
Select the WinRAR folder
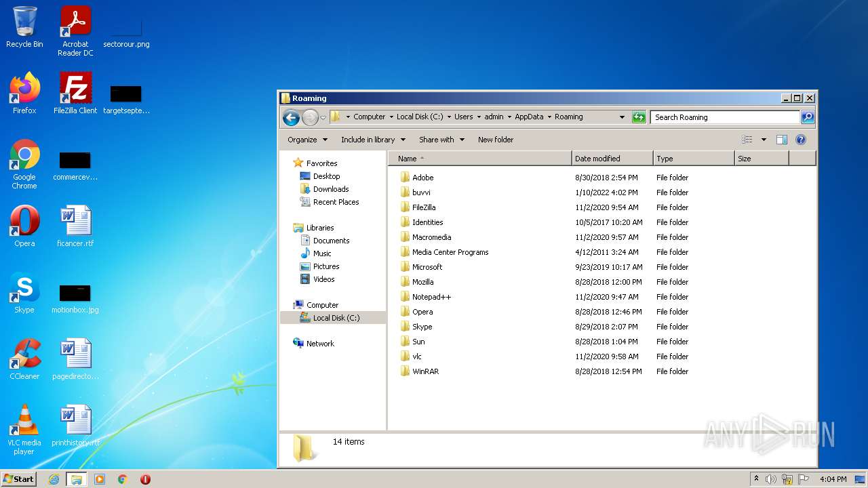coord(425,371)
